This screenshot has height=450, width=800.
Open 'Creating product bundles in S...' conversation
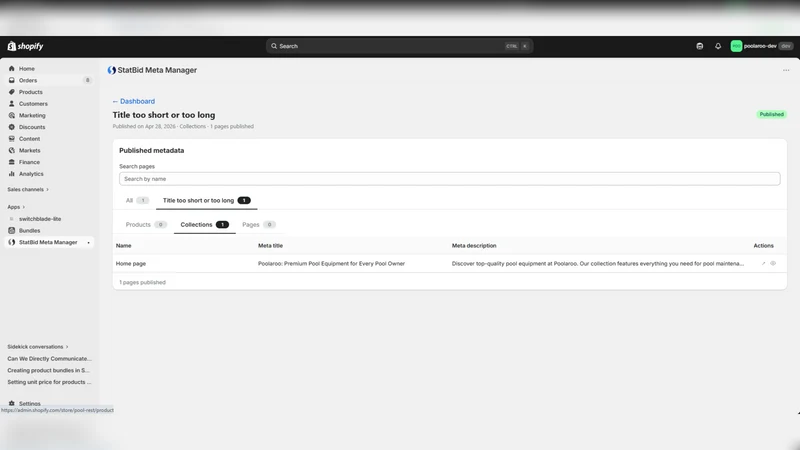pyautogui.click(x=48, y=370)
